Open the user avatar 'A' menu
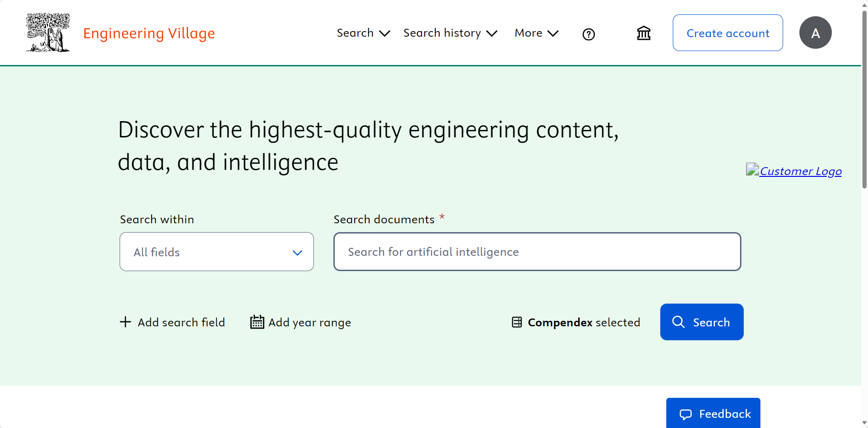 coord(815,33)
